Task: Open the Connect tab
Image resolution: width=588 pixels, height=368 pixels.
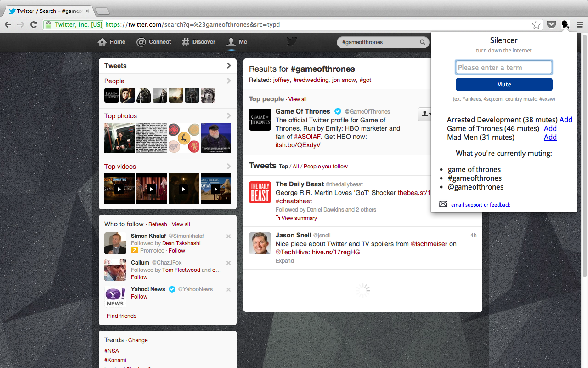Action: [x=154, y=42]
